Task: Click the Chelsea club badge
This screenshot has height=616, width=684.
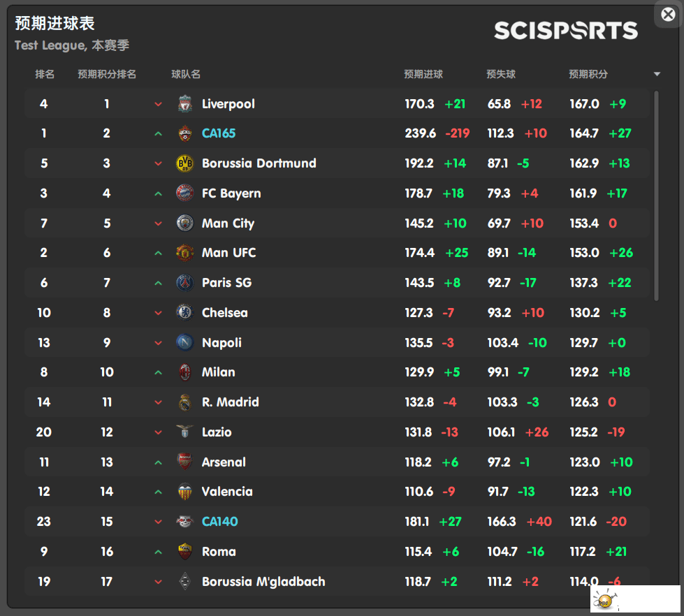Action: coord(184,313)
